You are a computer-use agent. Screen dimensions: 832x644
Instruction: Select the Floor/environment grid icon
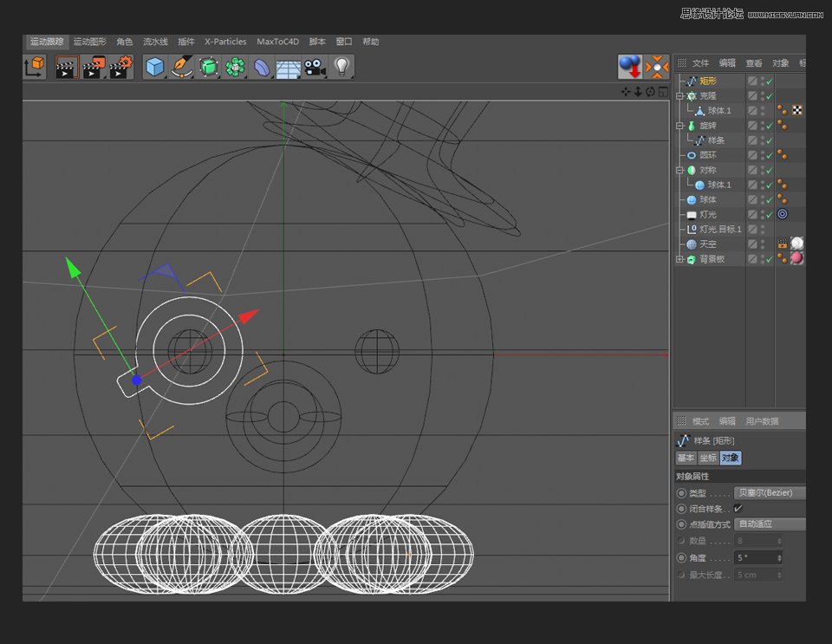(x=288, y=67)
